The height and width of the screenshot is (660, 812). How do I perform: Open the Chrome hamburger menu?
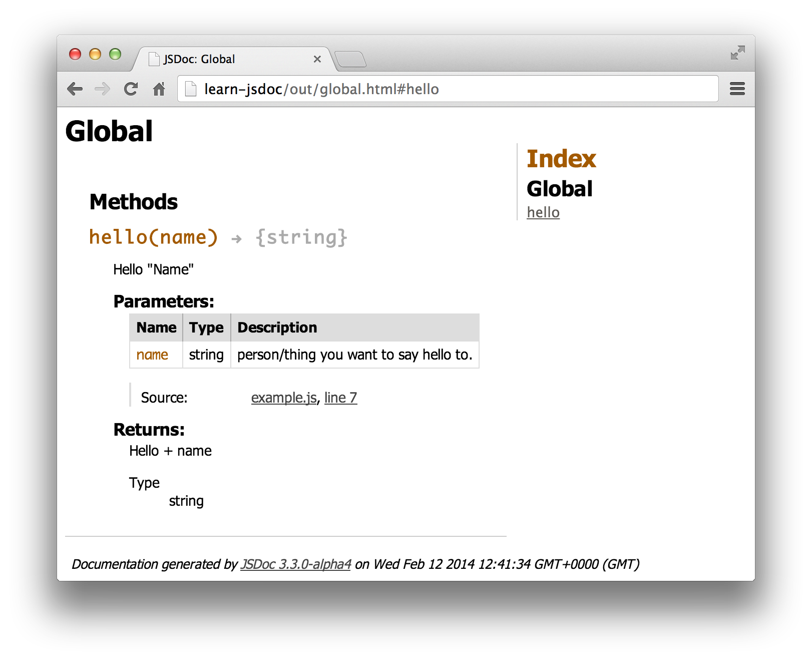(737, 89)
